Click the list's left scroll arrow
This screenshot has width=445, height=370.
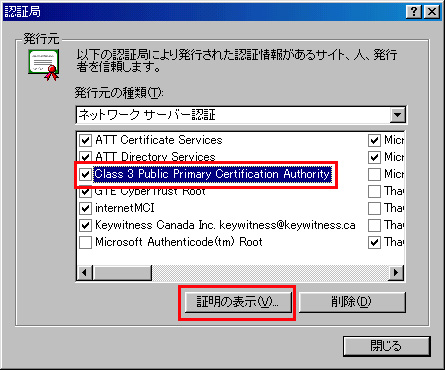pos(85,273)
